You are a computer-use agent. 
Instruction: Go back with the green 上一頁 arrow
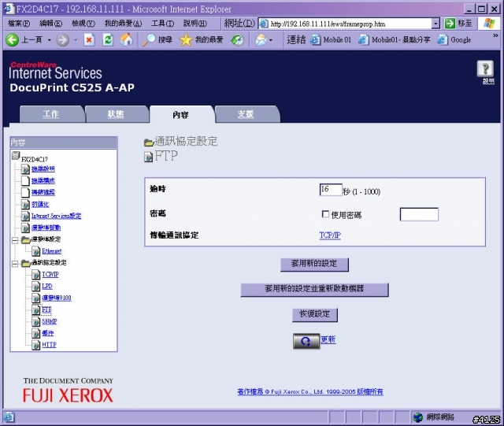13,40
